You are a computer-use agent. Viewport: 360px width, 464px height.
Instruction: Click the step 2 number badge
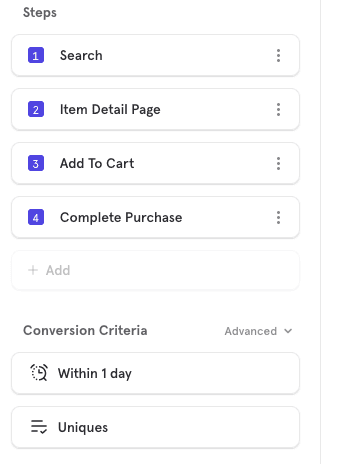pyautogui.click(x=36, y=109)
